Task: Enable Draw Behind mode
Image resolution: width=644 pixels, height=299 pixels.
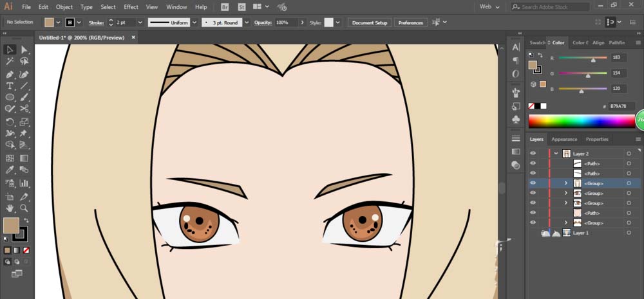Action: 17,262
